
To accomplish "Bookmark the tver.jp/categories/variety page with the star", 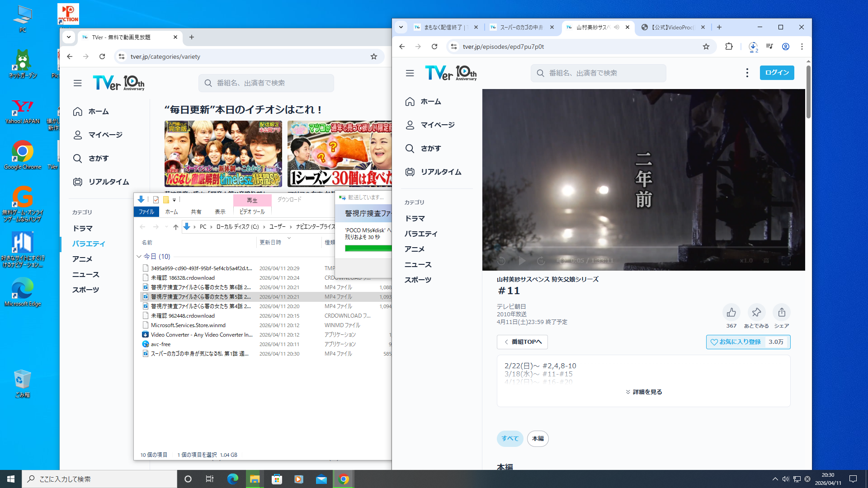I will (374, 56).
